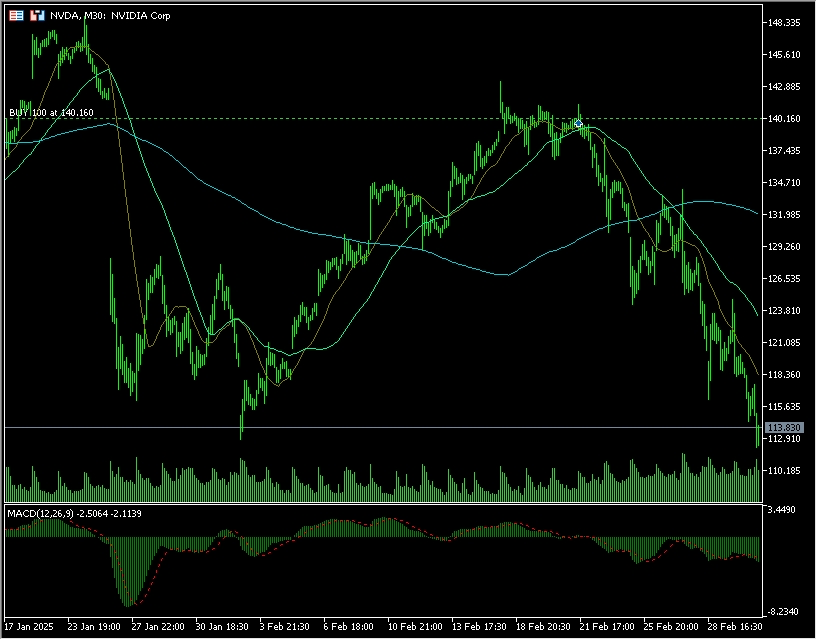Click the 148.335 price scale label

tap(784, 22)
